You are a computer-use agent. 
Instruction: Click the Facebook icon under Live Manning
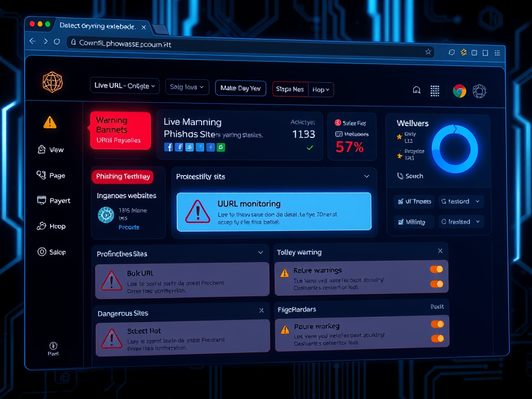168,147
